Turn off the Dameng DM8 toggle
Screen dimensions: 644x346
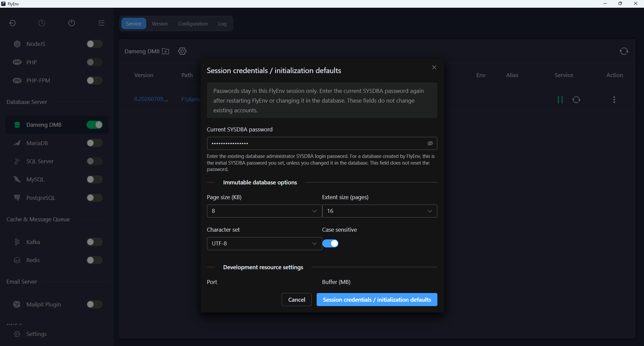(94, 125)
